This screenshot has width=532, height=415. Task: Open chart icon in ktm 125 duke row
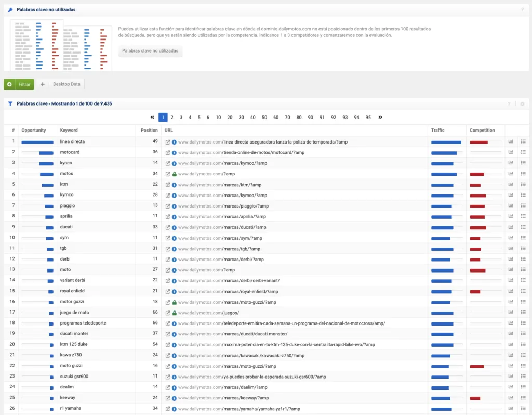(511, 344)
